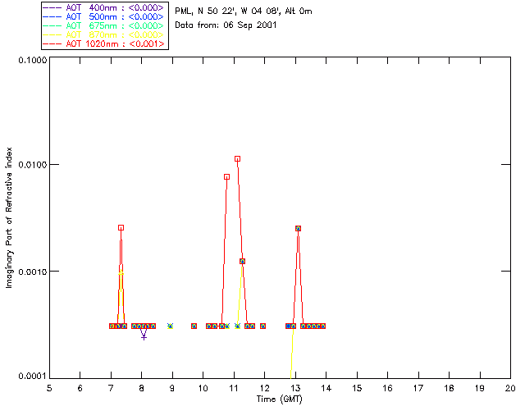
Task: Click the x-axis tick label 15
Action: pos(357,388)
